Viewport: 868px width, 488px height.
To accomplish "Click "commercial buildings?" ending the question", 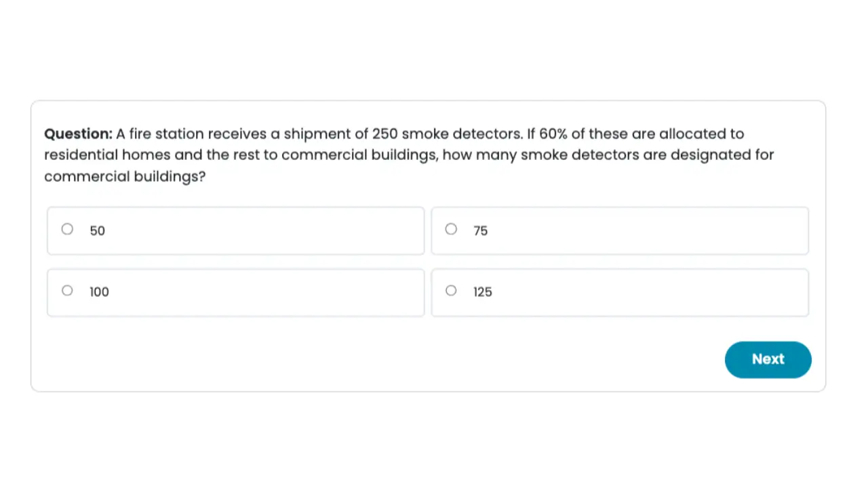I will click(125, 177).
